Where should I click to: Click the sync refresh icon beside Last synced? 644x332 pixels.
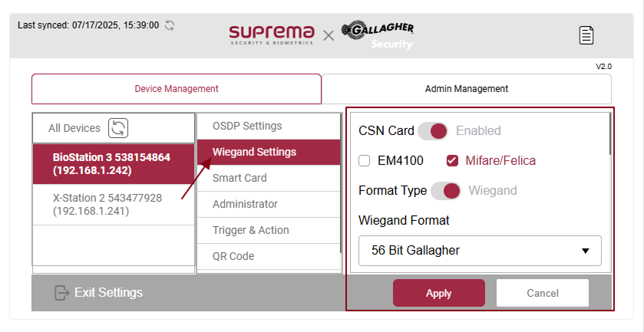pyautogui.click(x=170, y=25)
